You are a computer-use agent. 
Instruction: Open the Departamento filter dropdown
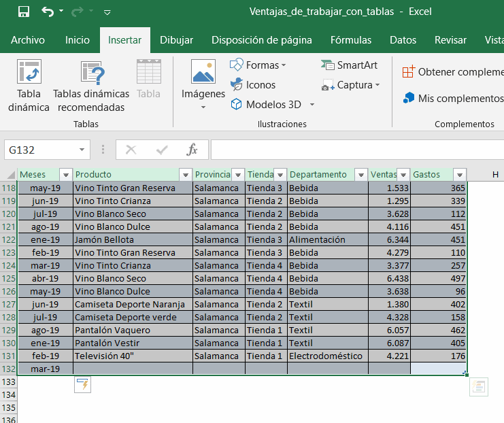pyautogui.click(x=361, y=175)
